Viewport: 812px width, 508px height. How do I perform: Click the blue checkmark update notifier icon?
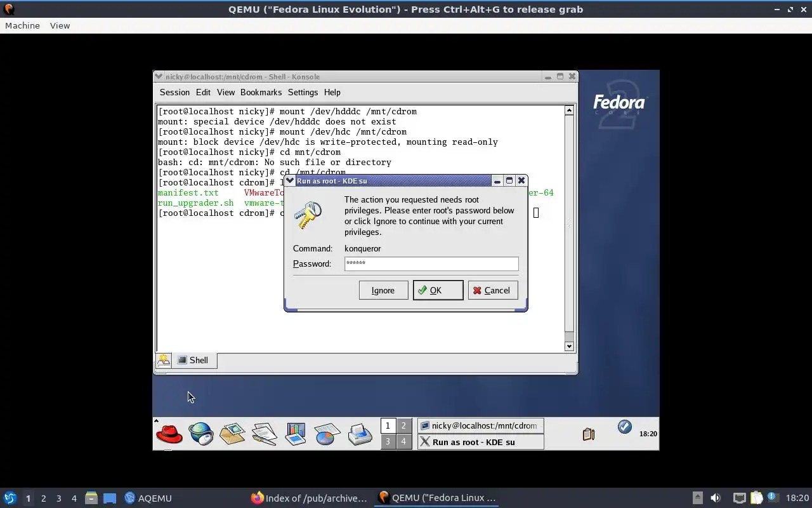[x=624, y=427]
